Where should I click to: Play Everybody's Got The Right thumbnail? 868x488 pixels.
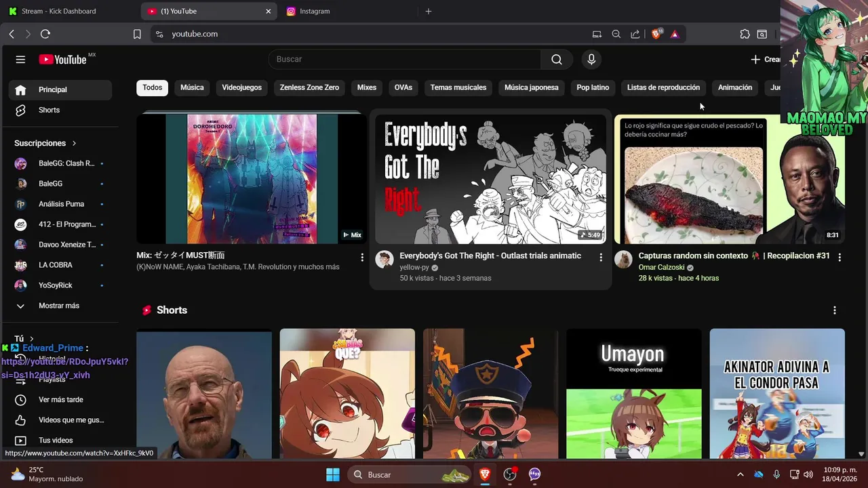490,179
